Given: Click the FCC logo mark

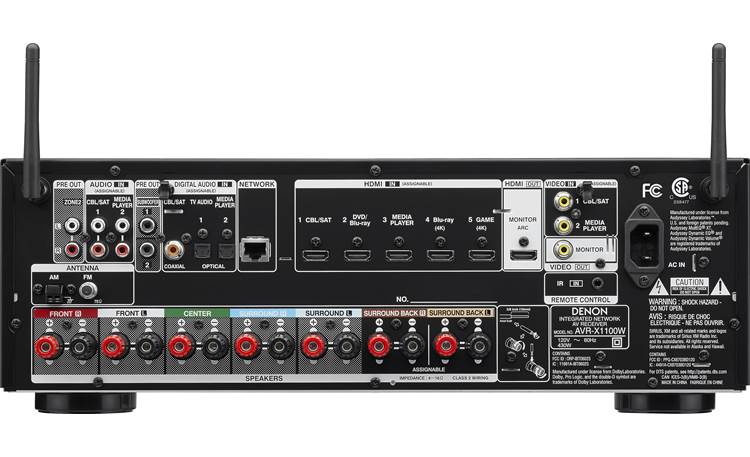Looking at the screenshot, I should pos(652,190).
